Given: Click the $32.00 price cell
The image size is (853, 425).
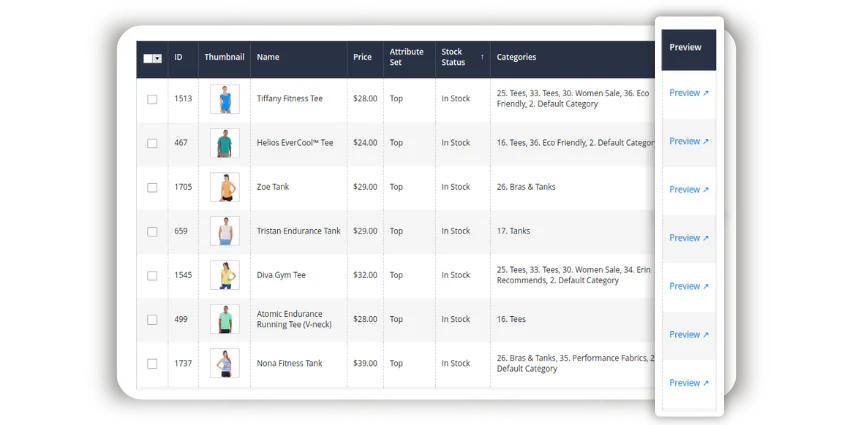Looking at the screenshot, I should pyautogui.click(x=365, y=275).
